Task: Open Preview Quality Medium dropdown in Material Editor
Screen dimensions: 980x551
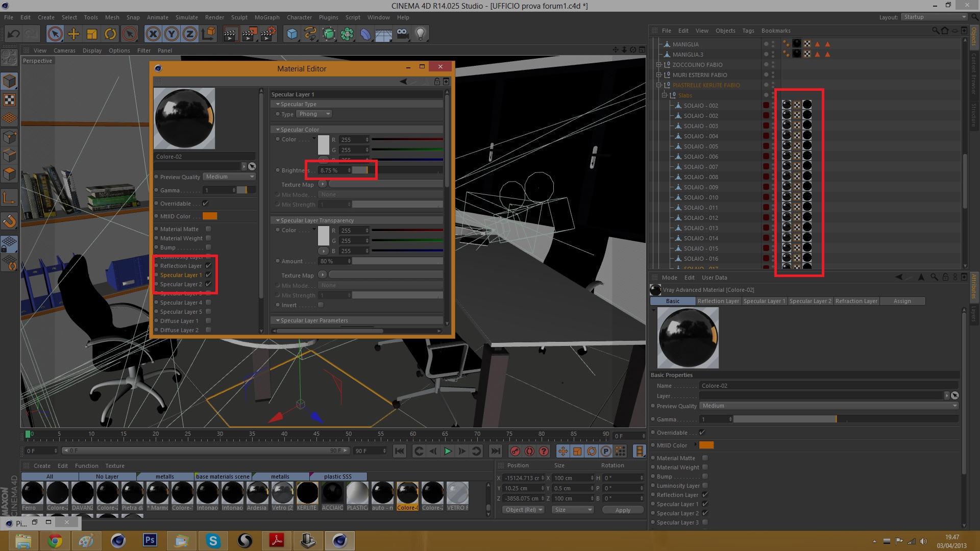Action: pos(230,177)
